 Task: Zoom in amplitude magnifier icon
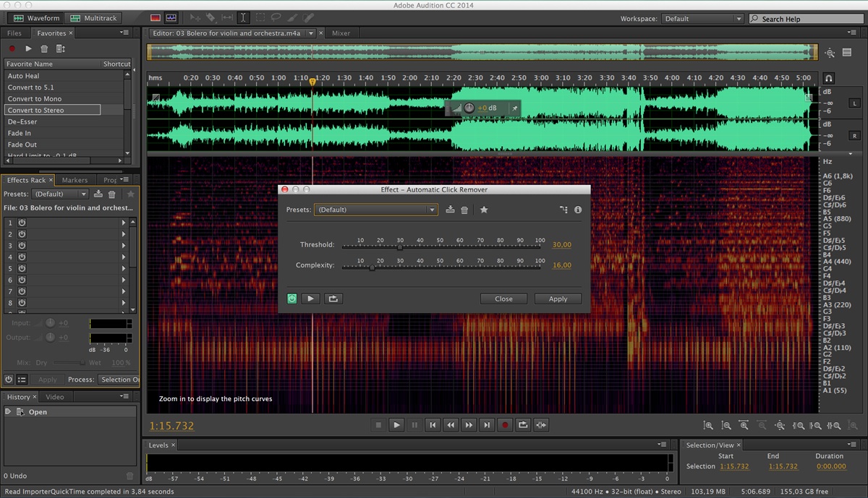[x=708, y=426]
